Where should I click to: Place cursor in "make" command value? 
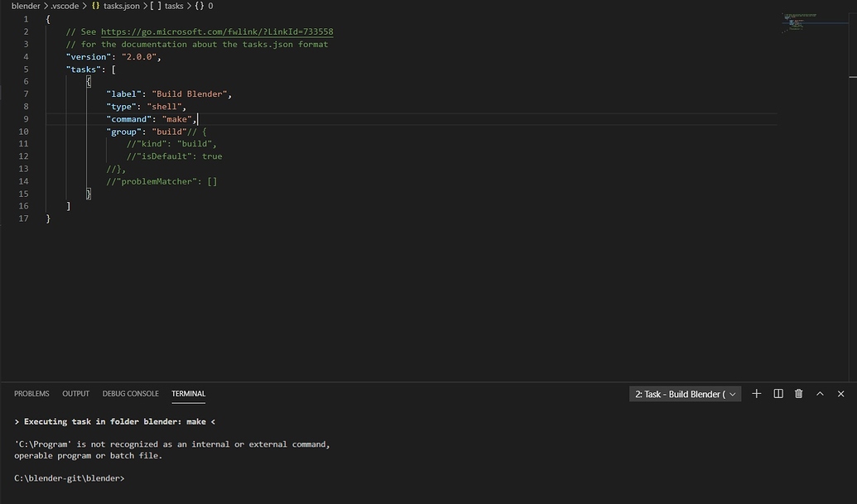click(x=176, y=119)
